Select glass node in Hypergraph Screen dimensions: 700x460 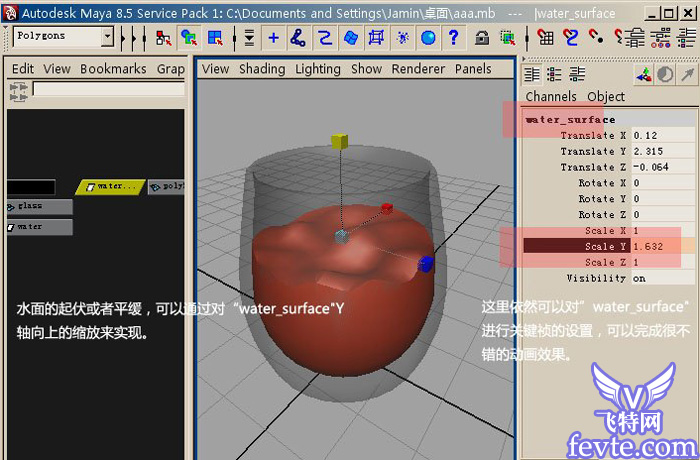(x=39, y=206)
